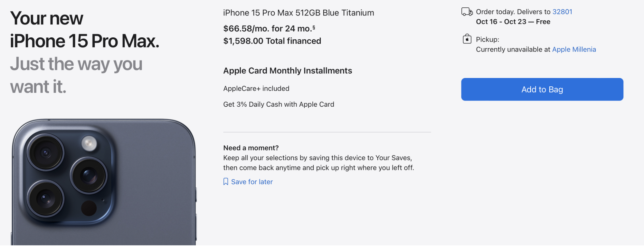Open the Apple Millenia store link
The image size is (644, 252).
[x=574, y=49]
